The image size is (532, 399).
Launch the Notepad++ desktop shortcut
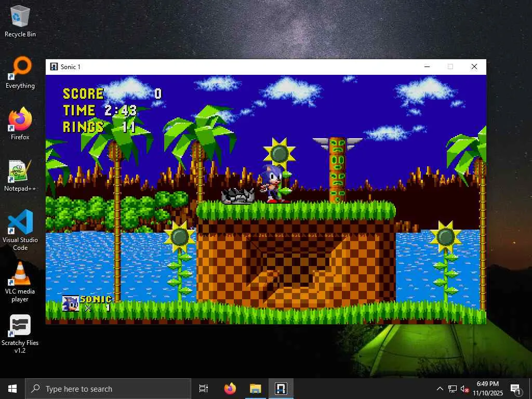click(20, 176)
